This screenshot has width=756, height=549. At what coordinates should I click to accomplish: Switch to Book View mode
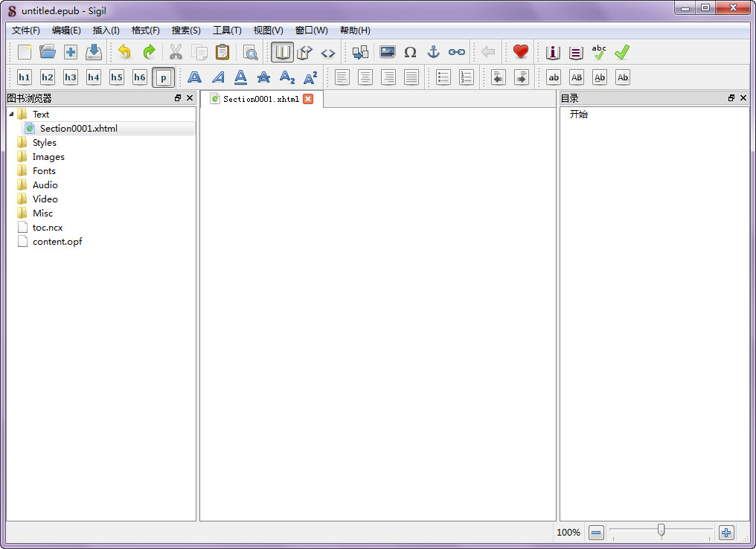(x=282, y=52)
